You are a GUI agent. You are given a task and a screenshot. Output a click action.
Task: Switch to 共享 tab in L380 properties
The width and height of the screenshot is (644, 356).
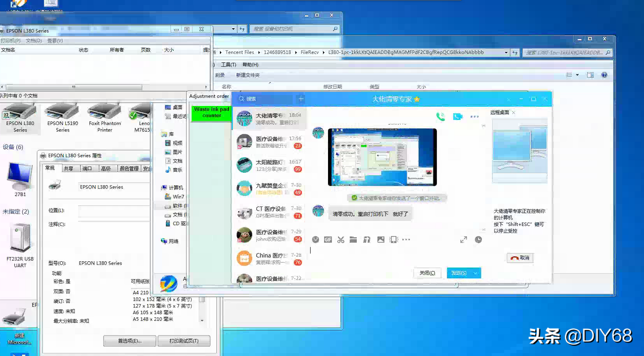tap(69, 169)
